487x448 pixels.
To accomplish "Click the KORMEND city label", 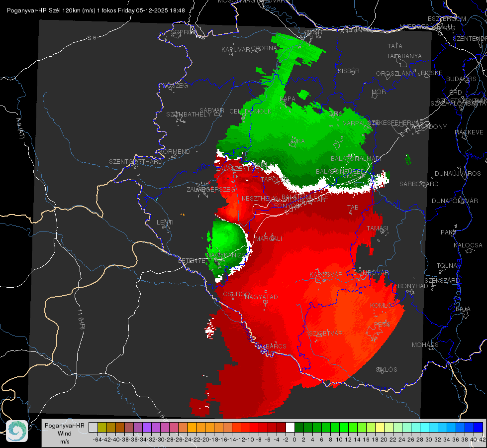I will point(174,152).
